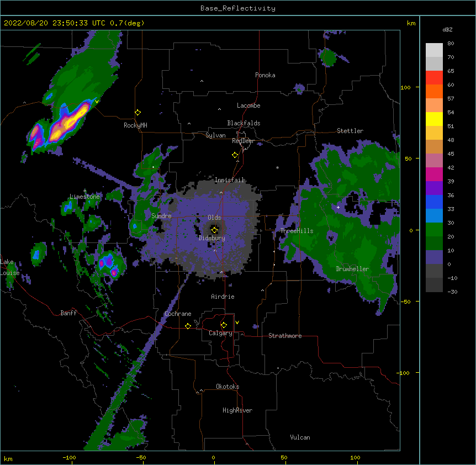Click the -50 tick on right axis
The image size is (476, 465).
coord(405,302)
